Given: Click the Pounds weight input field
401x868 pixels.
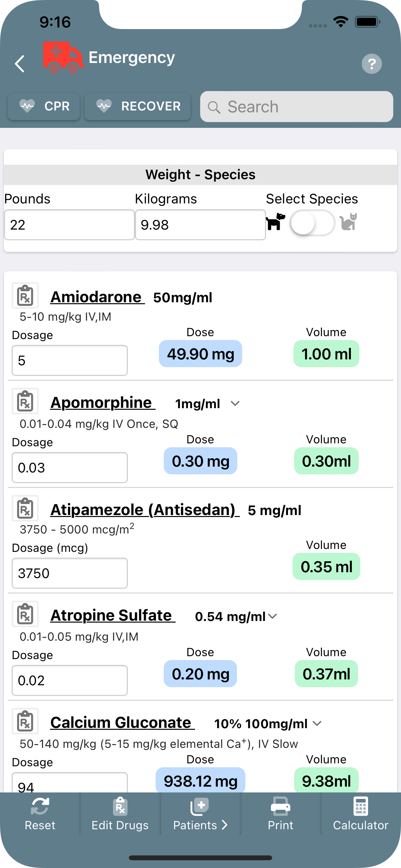Looking at the screenshot, I should pyautogui.click(x=69, y=225).
